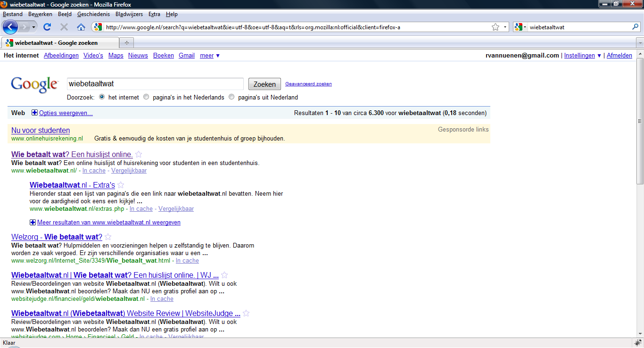Expand the 'meer' Google services dropdown
Screen dimensions: 644x348
pos(210,56)
